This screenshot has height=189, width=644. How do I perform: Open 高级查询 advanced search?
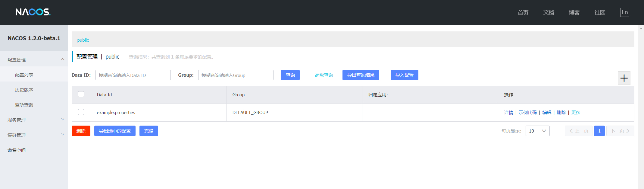coord(324,75)
